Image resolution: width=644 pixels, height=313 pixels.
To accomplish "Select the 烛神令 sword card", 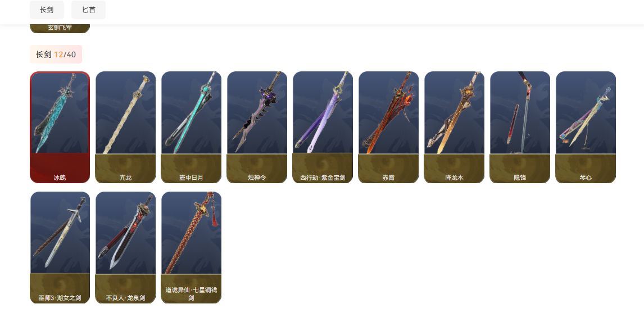I will (257, 127).
